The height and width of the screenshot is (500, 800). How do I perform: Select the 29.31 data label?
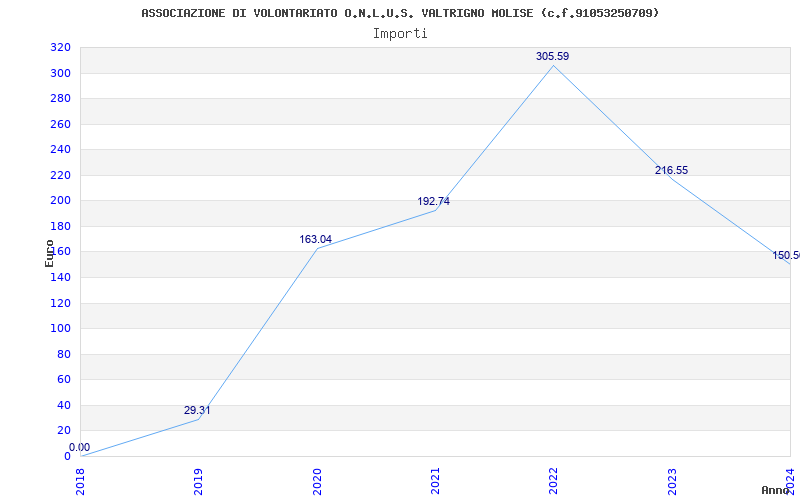coord(197,411)
